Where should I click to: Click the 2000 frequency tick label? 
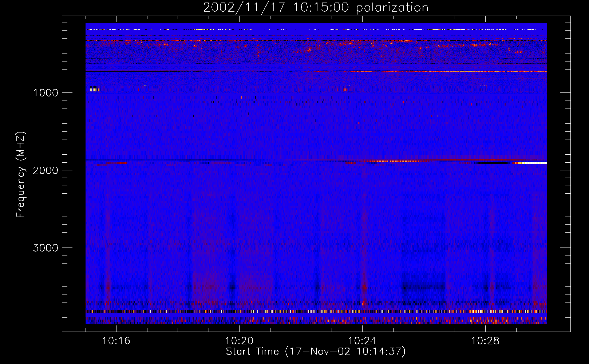click(x=46, y=170)
